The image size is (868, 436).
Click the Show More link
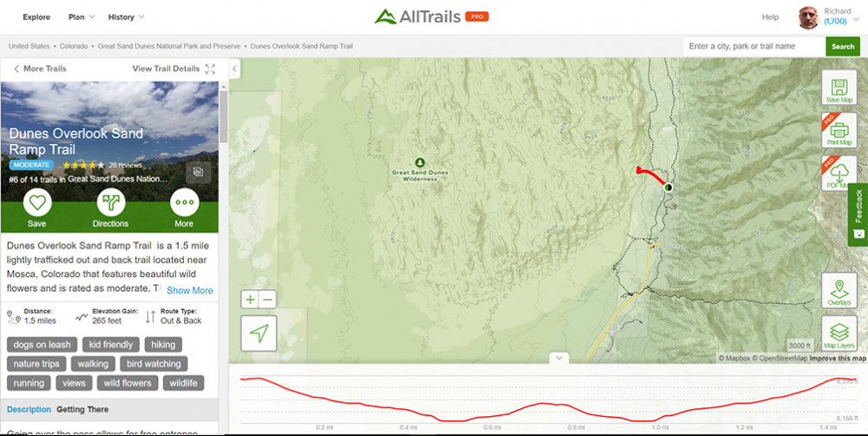(190, 290)
